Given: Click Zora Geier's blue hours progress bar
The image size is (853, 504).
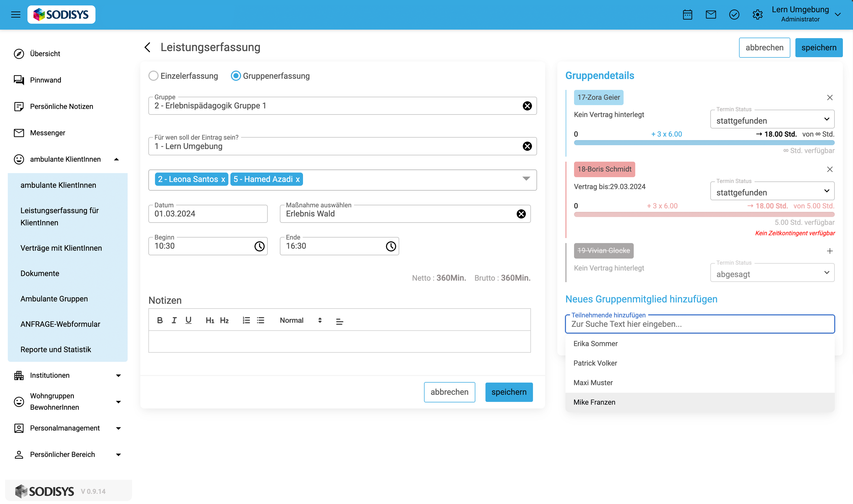Looking at the screenshot, I should 704,143.
